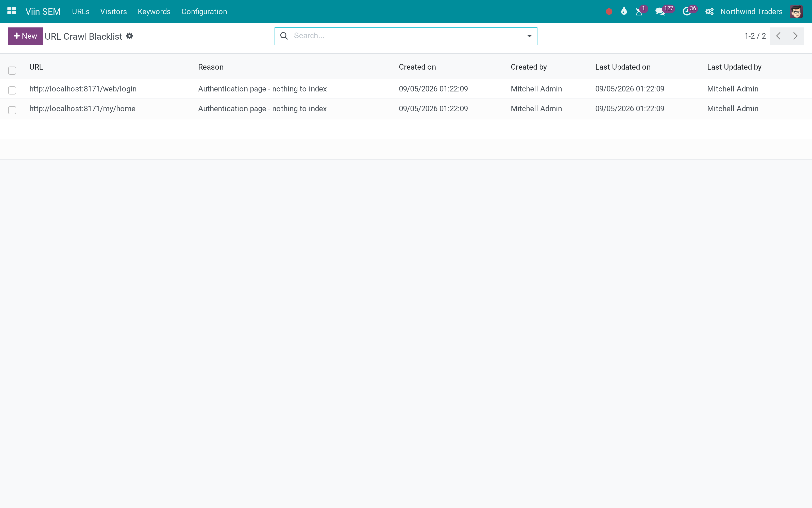Open the Keywords menu
This screenshot has width=812, height=508.
154,12
